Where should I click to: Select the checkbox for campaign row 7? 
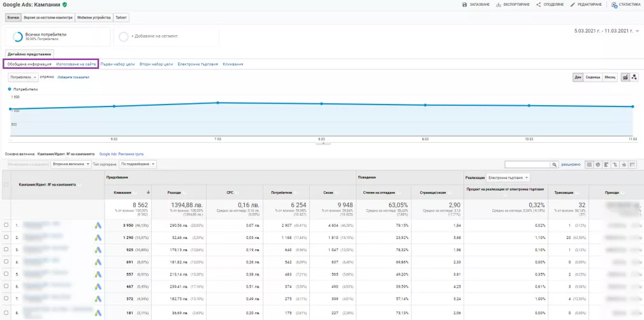[6, 298]
